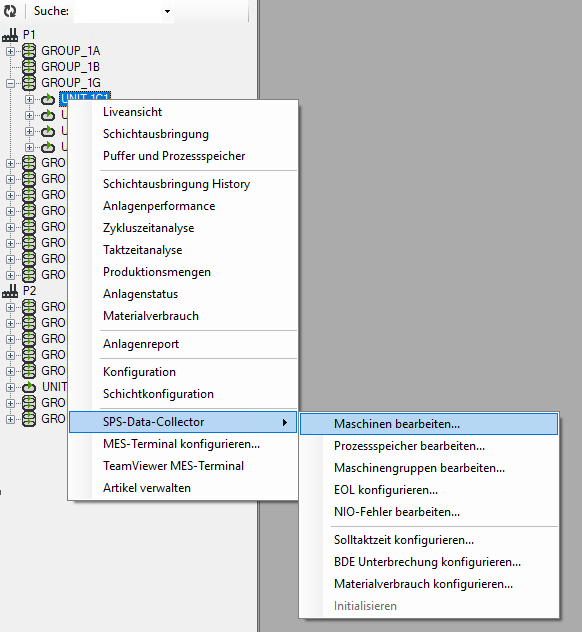Screen dimensions: 582x632
Task: Choose Liveansicht from context menu
Action: [132, 112]
